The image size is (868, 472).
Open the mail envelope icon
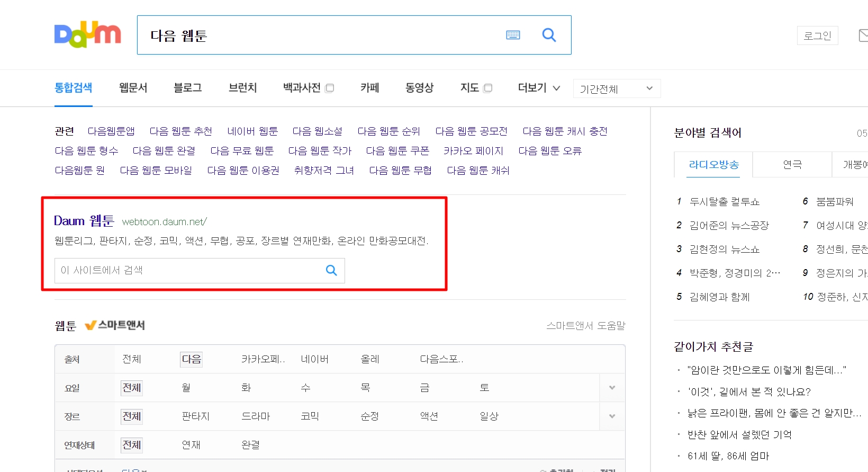coord(863,35)
